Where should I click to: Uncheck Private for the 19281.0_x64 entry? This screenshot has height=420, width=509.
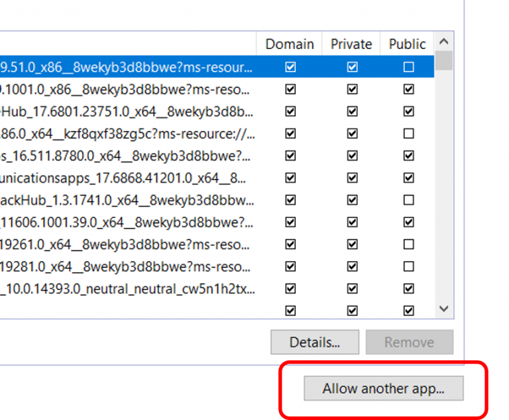click(x=352, y=266)
